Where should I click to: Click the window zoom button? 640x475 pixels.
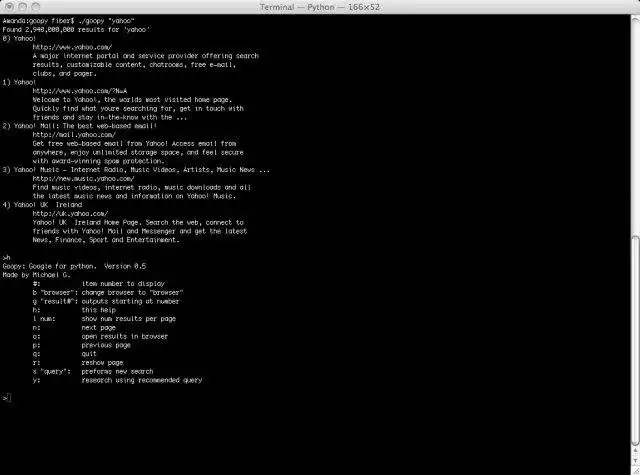pos(36,7)
